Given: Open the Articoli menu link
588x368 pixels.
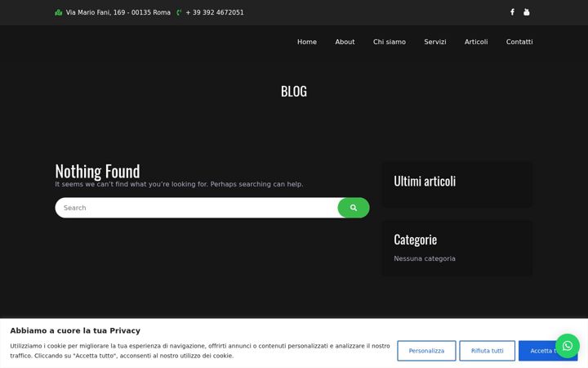Looking at the screenshot, I should (x=476, y=42).
